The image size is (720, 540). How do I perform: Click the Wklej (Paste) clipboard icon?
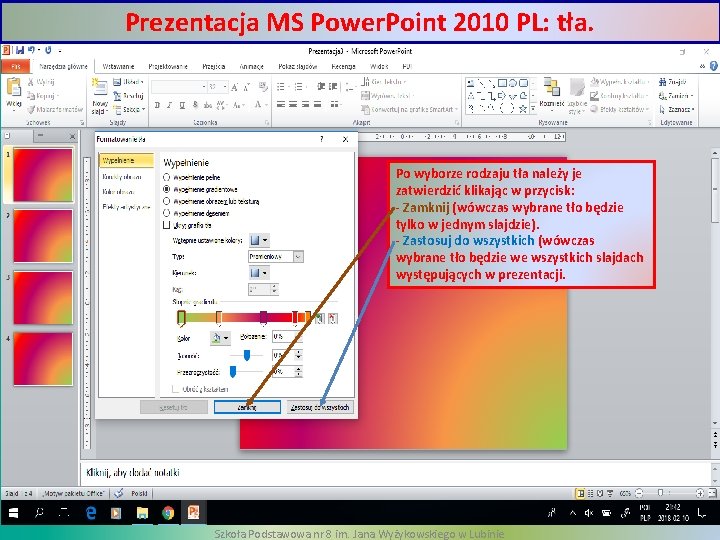click(14, 87)
